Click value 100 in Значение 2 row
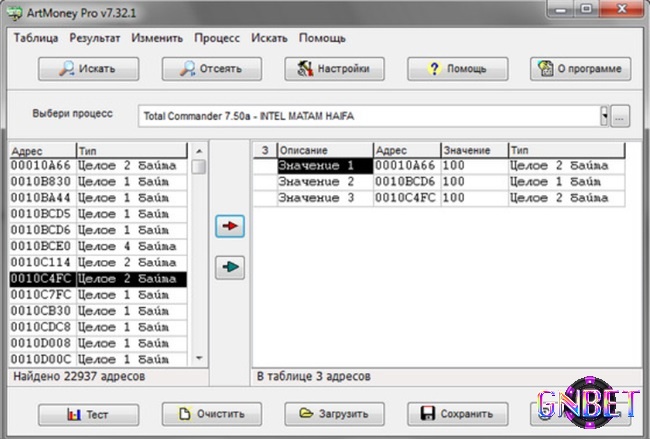The height and width of the screenshot is (439, 650). [474, 182]
